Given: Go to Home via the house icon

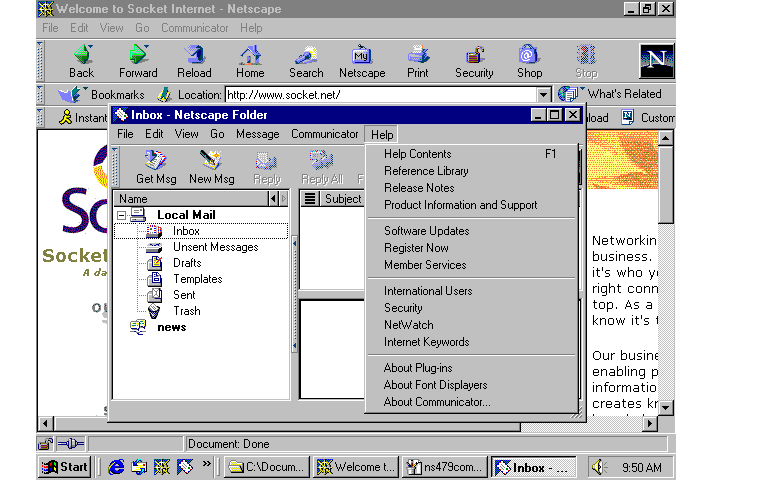Looking at the screenshot, I should tap(250, 55).
